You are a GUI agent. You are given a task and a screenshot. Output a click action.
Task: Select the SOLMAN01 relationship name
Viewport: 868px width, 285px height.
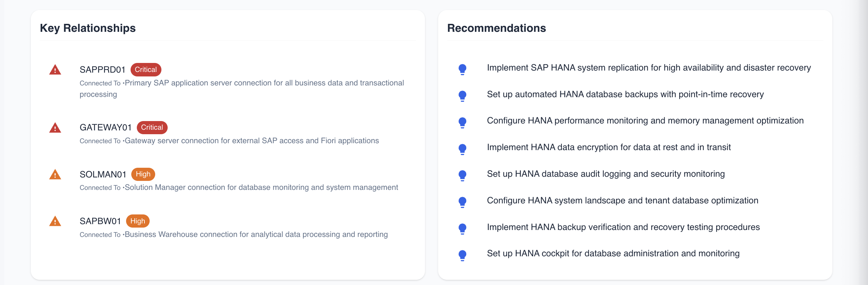103,174
